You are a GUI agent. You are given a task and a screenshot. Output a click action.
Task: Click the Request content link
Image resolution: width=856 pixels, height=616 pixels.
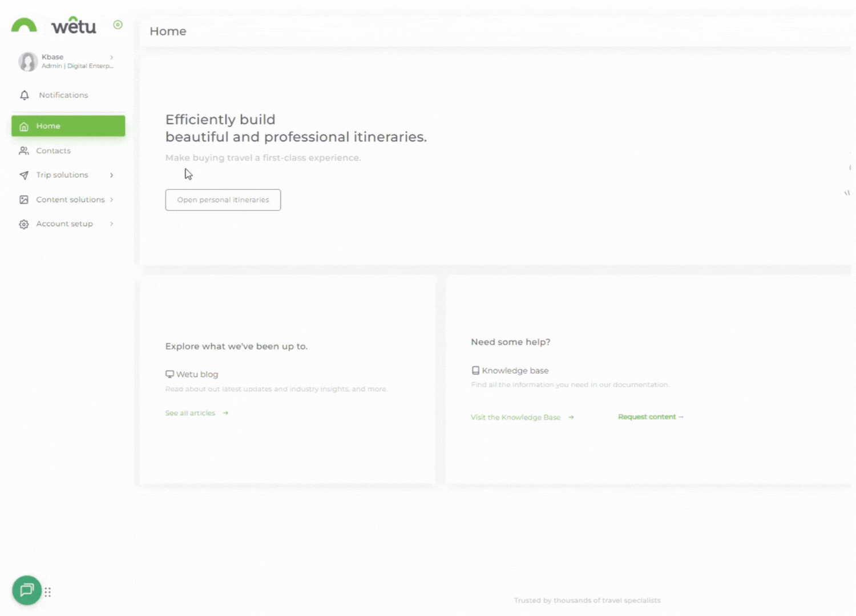[x=651, y=417]
